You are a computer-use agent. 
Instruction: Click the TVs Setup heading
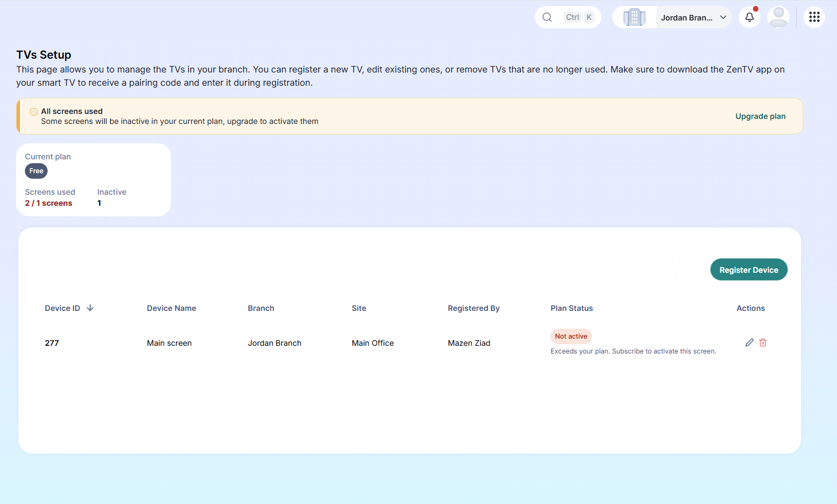tap(44, 55)
